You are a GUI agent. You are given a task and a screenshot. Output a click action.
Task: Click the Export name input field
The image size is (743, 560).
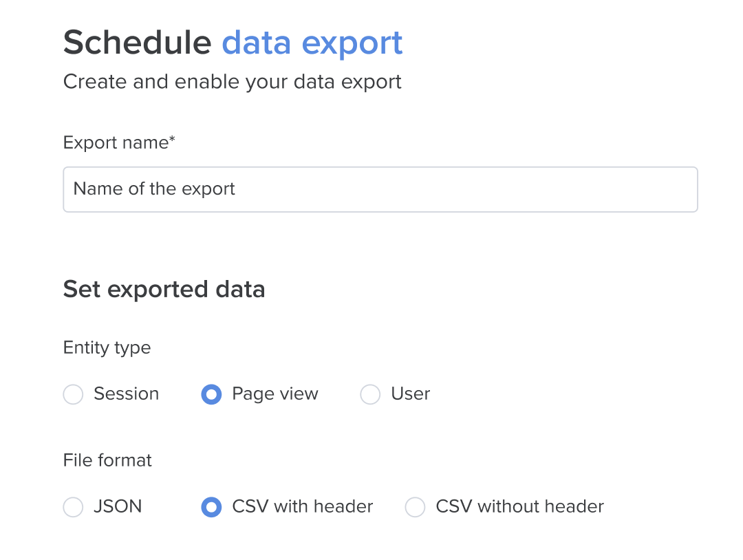point(380,189)
